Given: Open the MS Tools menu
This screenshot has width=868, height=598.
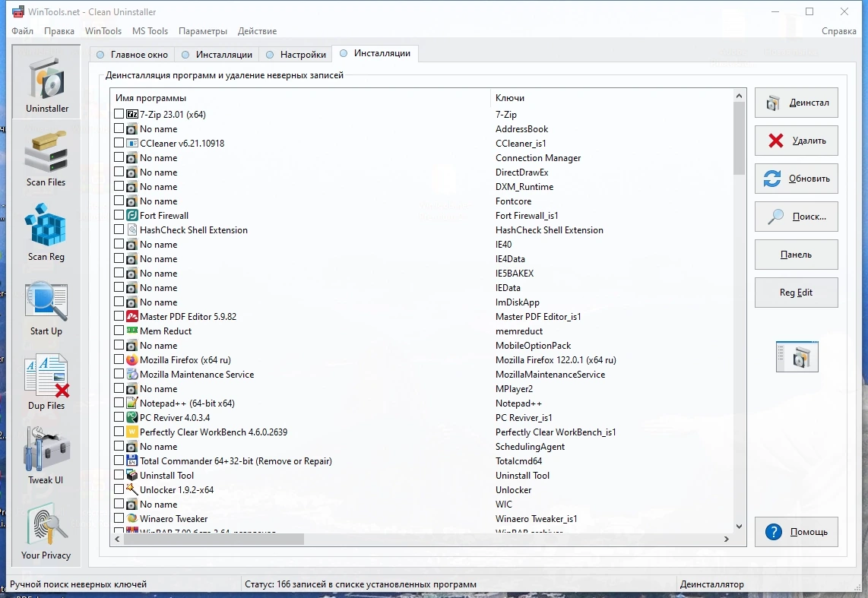Looking at the screenshot, I should point(150,31).
